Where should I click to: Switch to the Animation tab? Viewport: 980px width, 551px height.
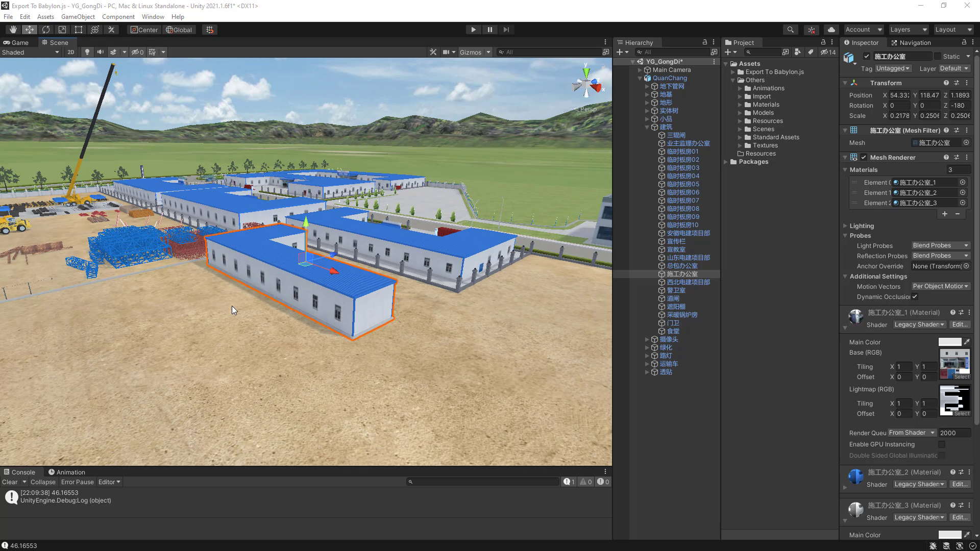[67, 472]
